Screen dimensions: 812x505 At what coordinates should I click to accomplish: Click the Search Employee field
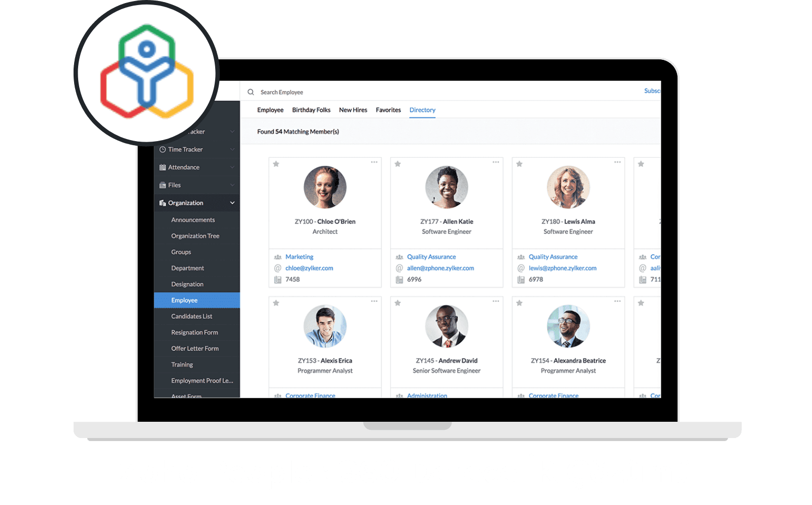(282, 92)
